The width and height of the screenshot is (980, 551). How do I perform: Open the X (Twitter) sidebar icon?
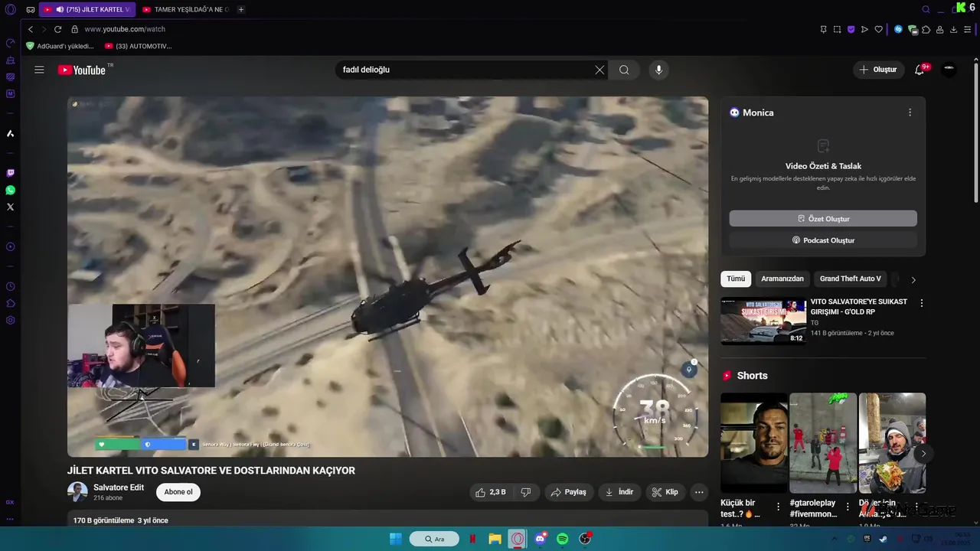point(10,207)
